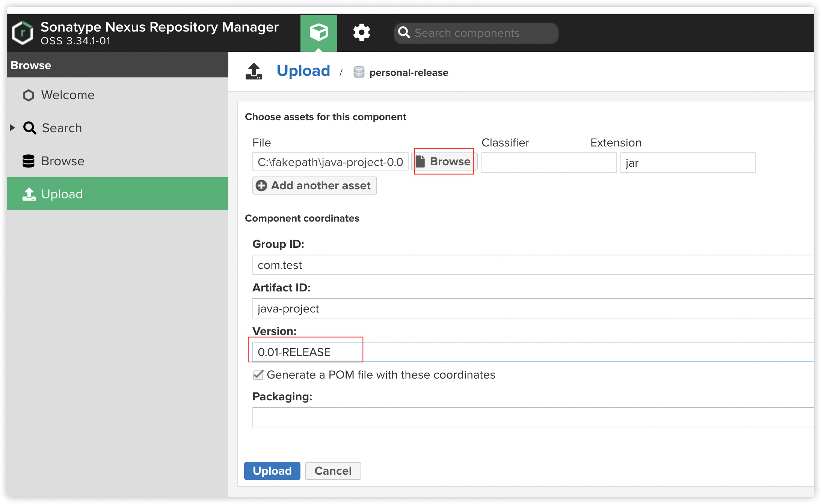This screenshot has height=504, width=821.
Task: Click the Version field
Action: (533, 352)
